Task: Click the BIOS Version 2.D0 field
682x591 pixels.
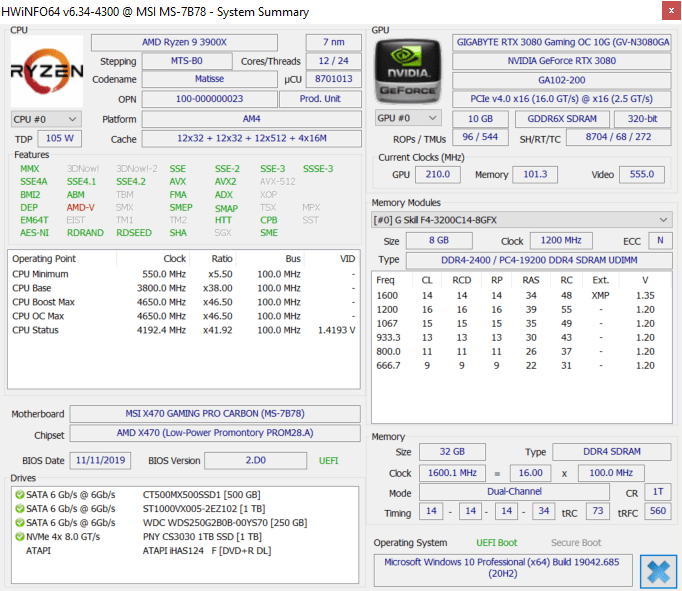Action: [256, 460]
